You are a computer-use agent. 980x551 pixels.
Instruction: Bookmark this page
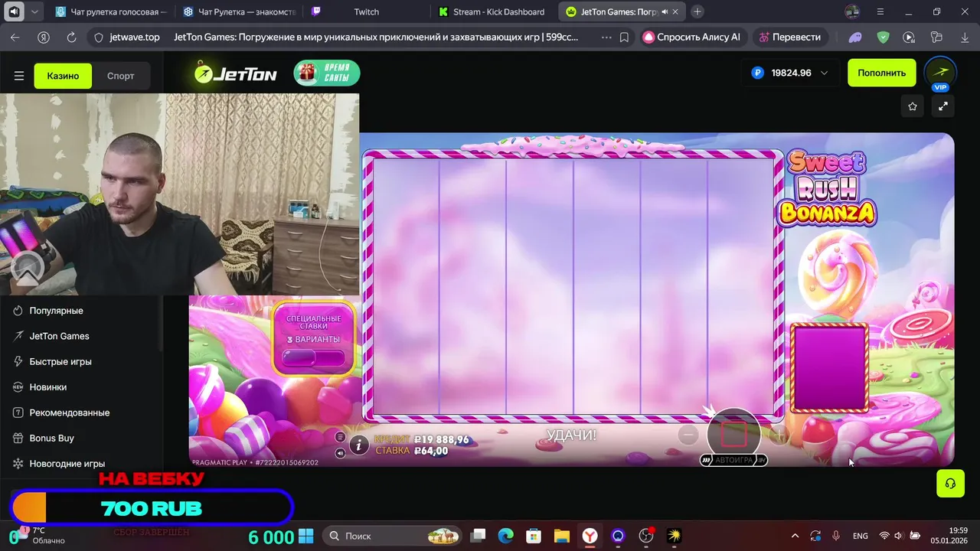pyautogui.click(x=625, y=37)
